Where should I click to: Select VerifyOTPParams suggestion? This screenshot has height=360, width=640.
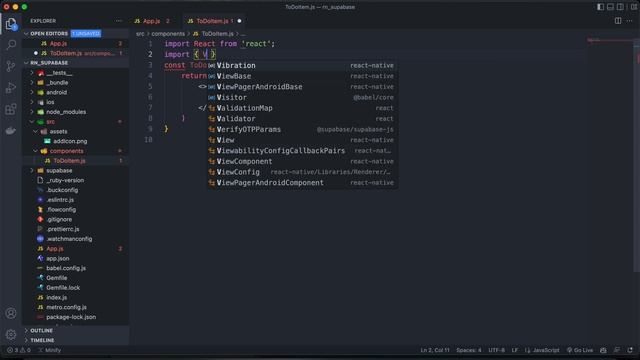tap(302, 129)
